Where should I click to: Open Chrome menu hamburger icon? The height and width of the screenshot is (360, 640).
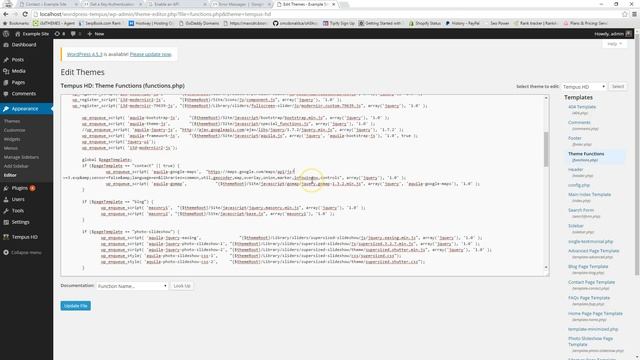coord(634,14)
